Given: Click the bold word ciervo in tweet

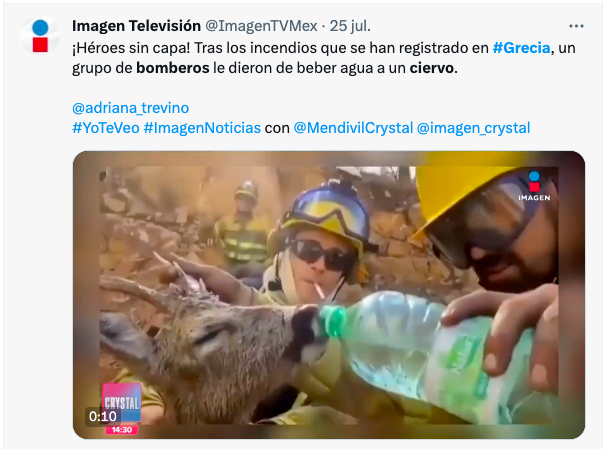Looking at the screenshot, I should [x=432, y=68].
